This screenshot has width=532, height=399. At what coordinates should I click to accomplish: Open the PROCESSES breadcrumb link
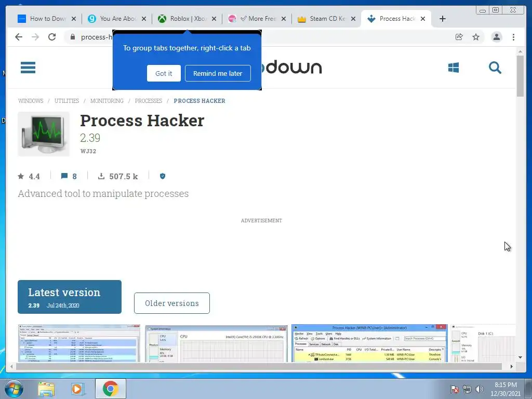click(x=149, y=101)
